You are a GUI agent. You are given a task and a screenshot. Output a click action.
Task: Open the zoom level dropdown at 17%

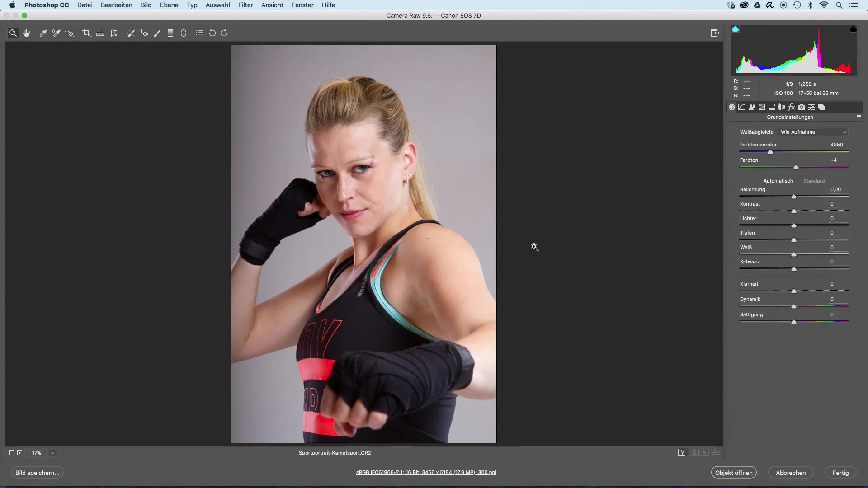pyautogui.click(x=52, y=453)
